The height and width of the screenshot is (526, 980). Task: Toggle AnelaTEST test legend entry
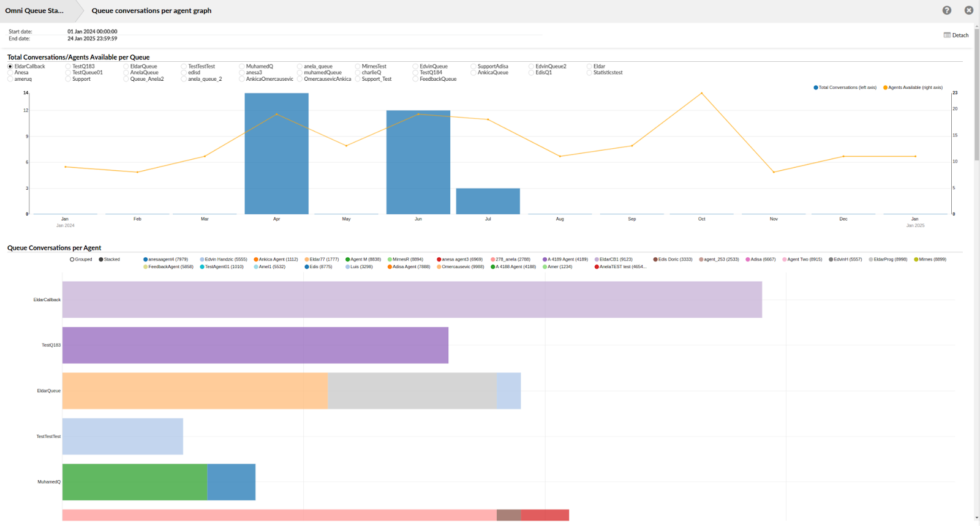pyautogui.click(x=620, y=267)
